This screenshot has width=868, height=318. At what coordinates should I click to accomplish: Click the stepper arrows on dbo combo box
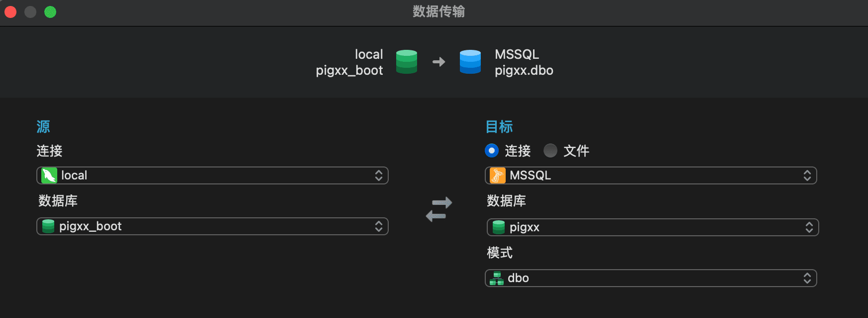point(807,278)
